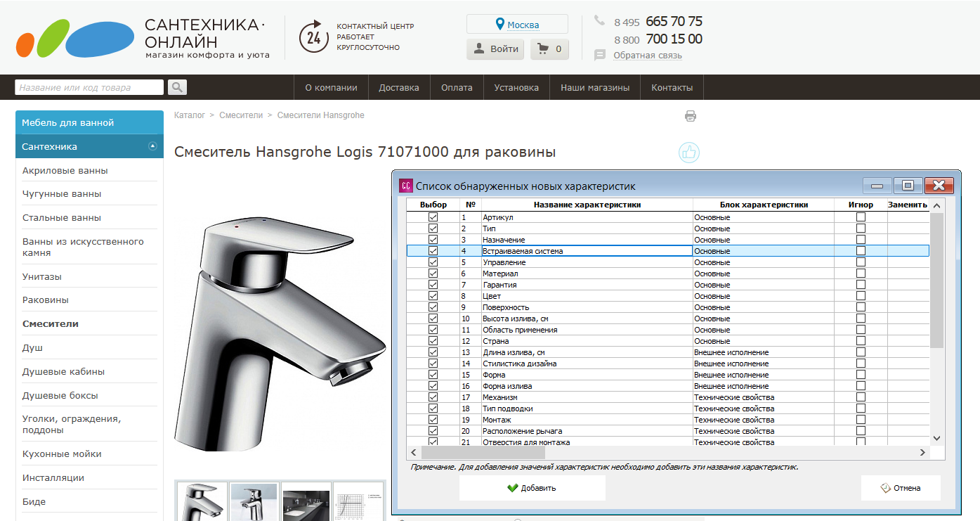980x521 pixels.
Task: Check the Игнор checkbox for Тип
Action: (861, 229)
